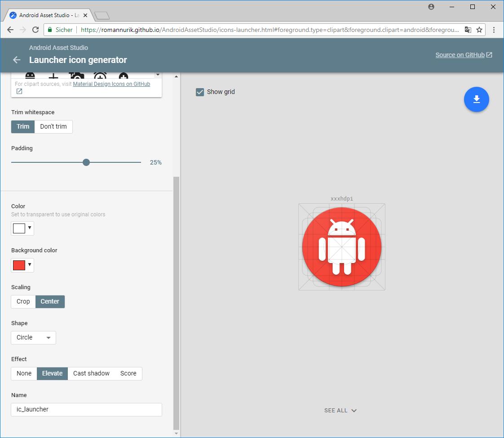This screenshot has width=504, height=438.
Task: Open the Chrome profile avatar icon
Action: coord(431,7)
